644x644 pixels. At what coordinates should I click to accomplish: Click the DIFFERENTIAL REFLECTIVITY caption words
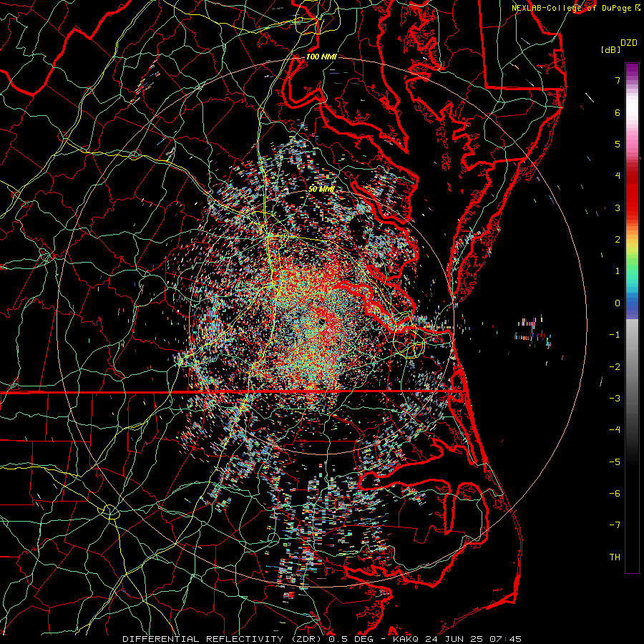point(203,639)
